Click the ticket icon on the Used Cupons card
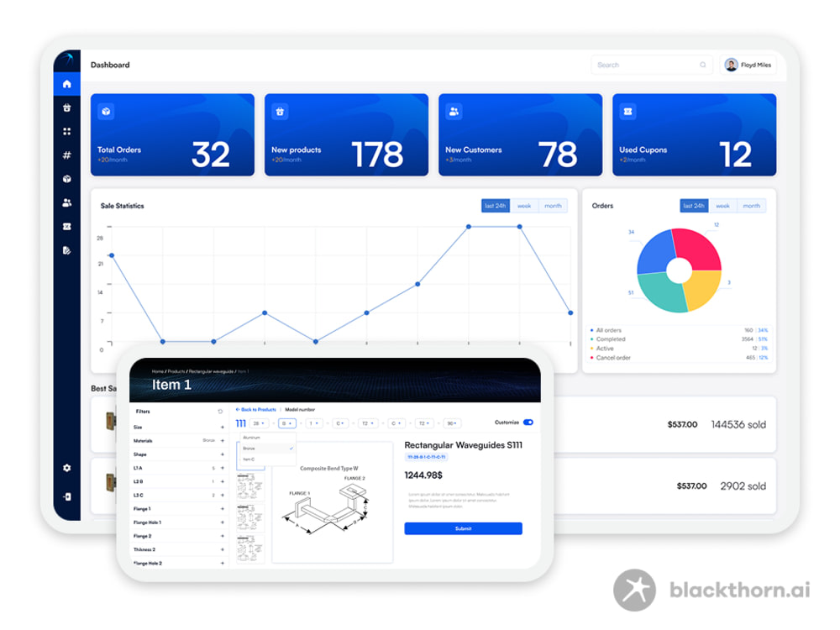This screenshot has height=630, width=840. click(x=627, y=112)
